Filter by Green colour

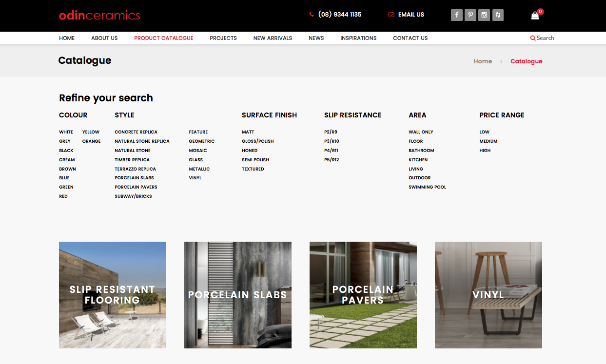point(66,187)
